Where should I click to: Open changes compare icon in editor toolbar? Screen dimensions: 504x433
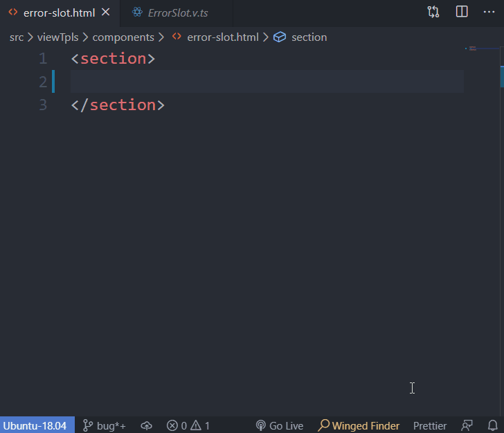[433, 12]
